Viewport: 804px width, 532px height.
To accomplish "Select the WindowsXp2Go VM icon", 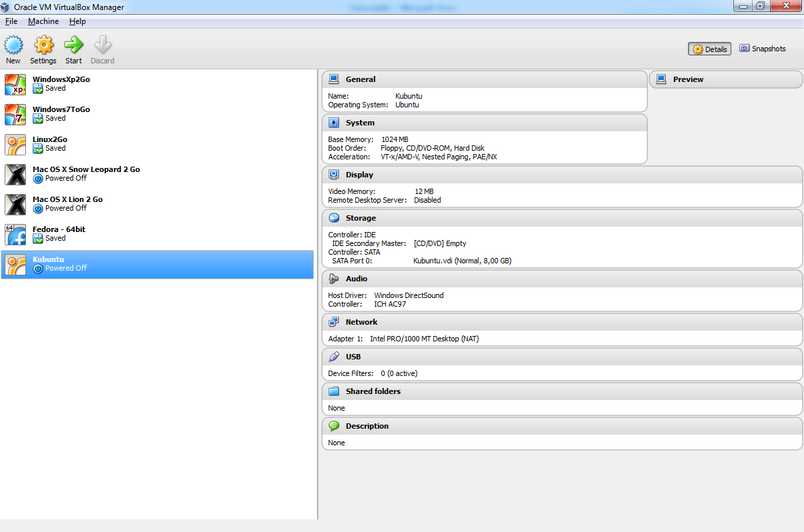I will coord(15,85).
